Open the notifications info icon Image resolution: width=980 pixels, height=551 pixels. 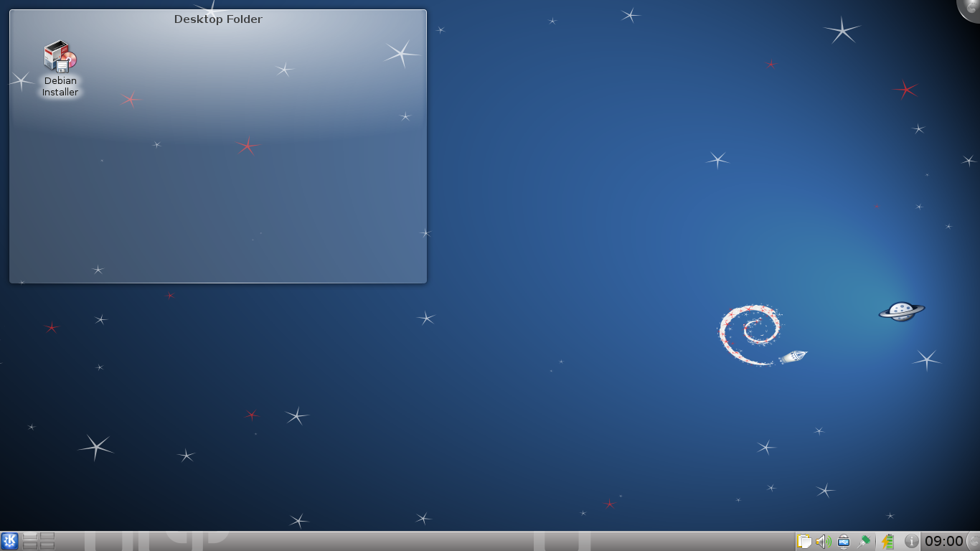pyautogui.click(x=911, y=541)
